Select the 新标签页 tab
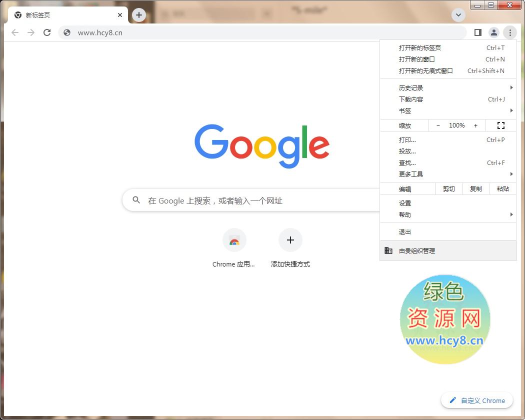The image size is (525, 420). pyautogui.click(x=67, y=15)
